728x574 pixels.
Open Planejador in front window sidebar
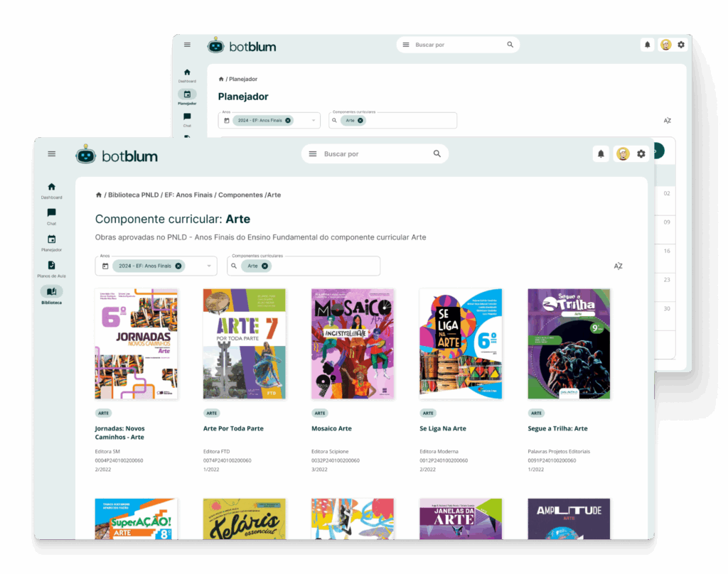pyautogui.click(x=51, y=243)
